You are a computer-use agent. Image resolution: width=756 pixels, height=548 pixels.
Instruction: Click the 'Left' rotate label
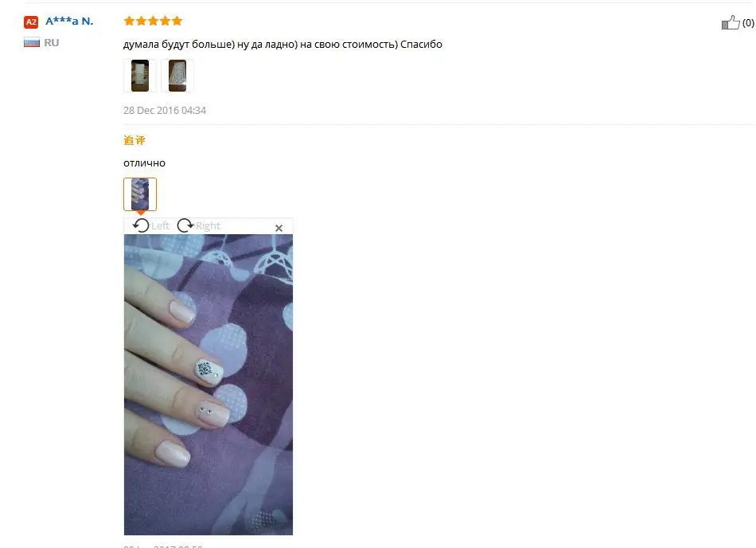[x=160, y=225]
